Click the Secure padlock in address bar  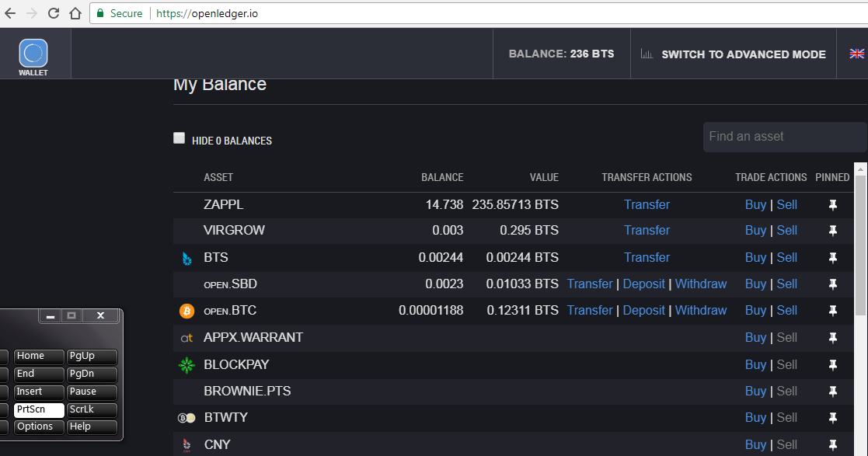click(100, 13)
